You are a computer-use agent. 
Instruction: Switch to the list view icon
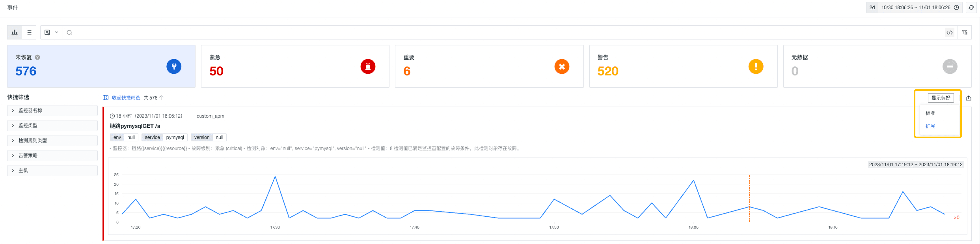29,32
